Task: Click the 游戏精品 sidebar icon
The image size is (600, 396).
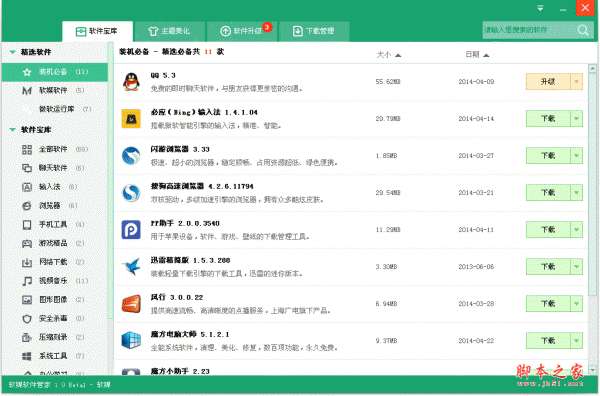Action: point(27,243)
